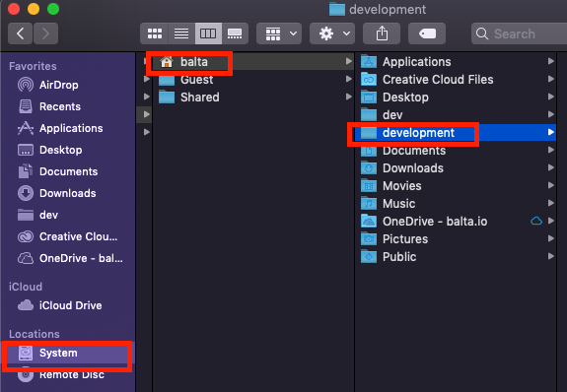The image size is (567, 392).
Task: Expand the arrow next to Applications folder
Action: click(550, 61)
